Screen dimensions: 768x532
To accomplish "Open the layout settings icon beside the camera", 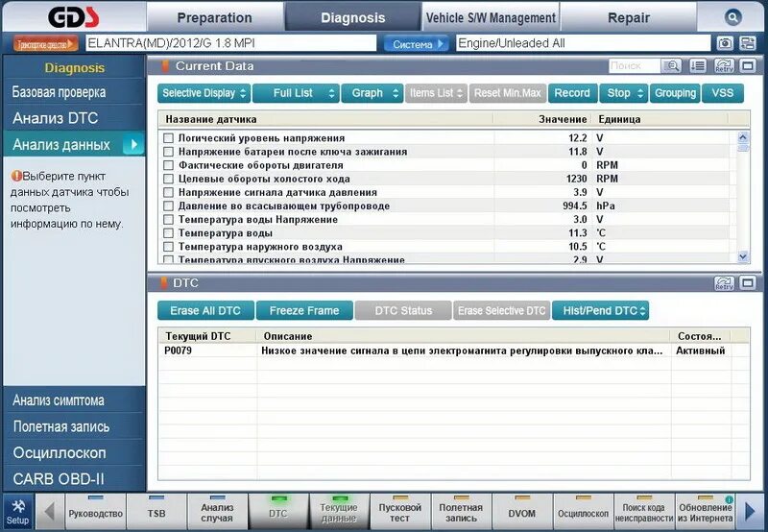I will click(748, 43).
